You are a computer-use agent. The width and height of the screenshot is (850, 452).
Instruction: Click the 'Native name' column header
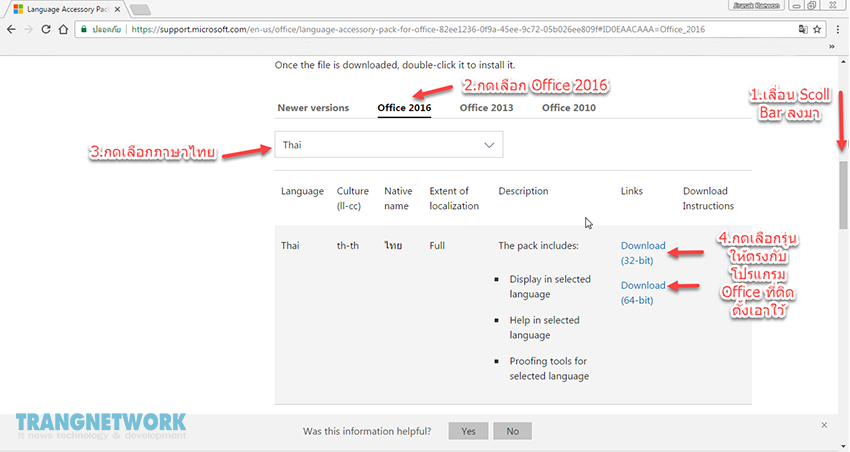(x=398, y=198)
